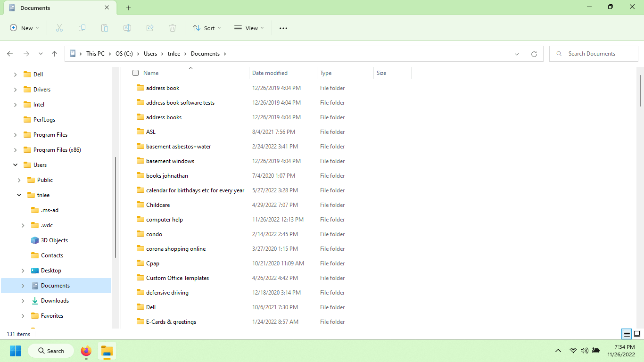
Task: Click This PC in the breadcrumb
Action: 95,54
